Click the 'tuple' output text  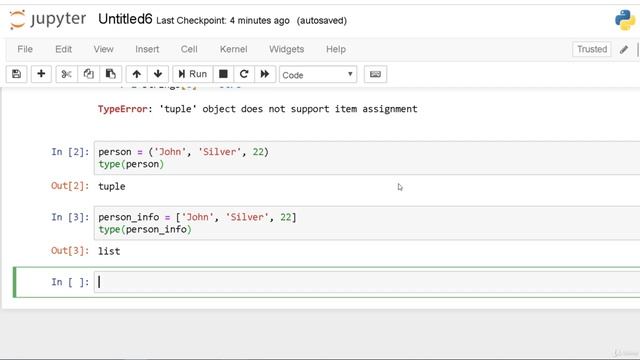(111, 187)
